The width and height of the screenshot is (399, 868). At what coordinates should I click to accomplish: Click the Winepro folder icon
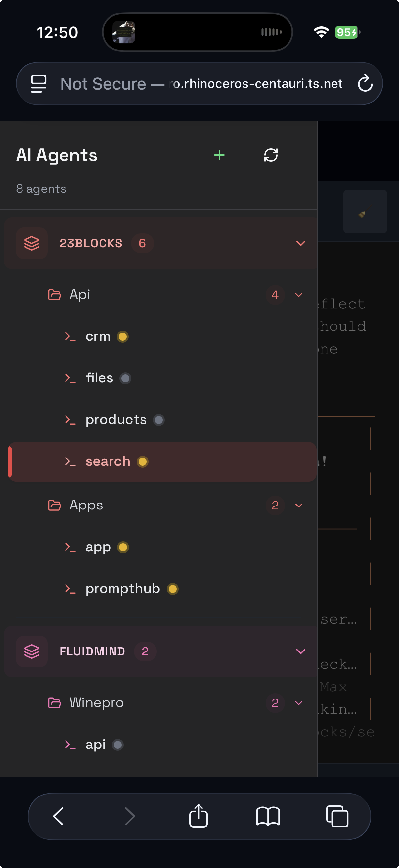[55, 703]
